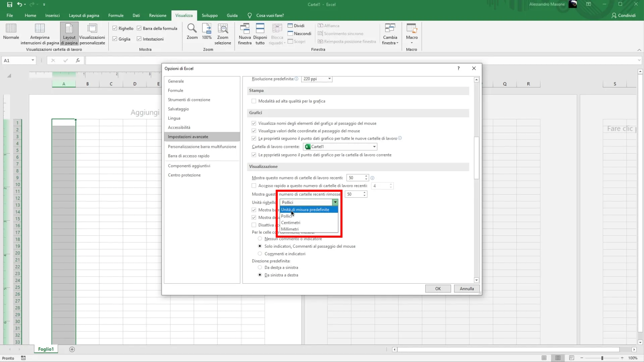Screen dimensions: 644x362
Task: Click the zoom slider in status bar
Action: click(602, 358)
